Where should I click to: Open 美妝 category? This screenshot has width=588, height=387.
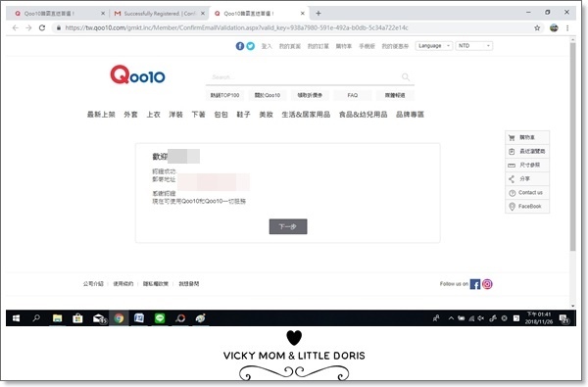coord(266,115)
